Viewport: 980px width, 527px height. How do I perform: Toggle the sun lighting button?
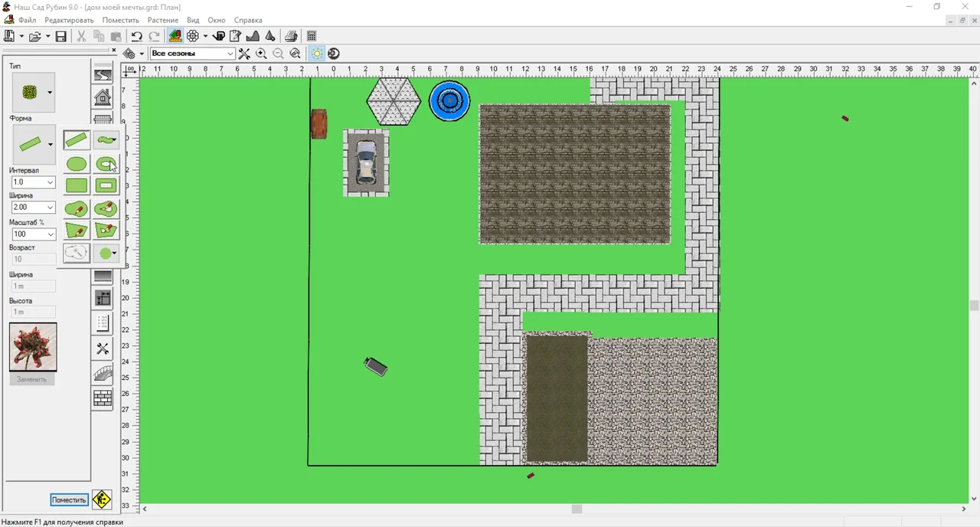(x=316, y=54)
